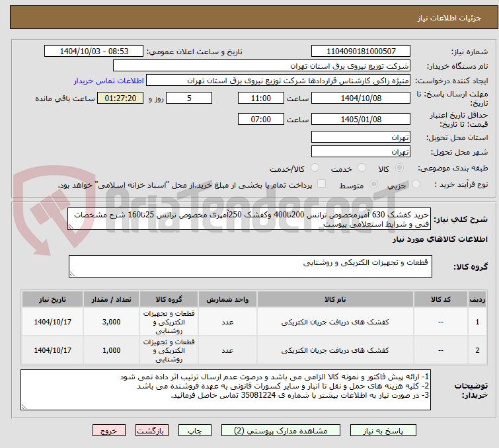
Task: Click the remaining time field 01:27:20
Action: click(x=120, y=98)
